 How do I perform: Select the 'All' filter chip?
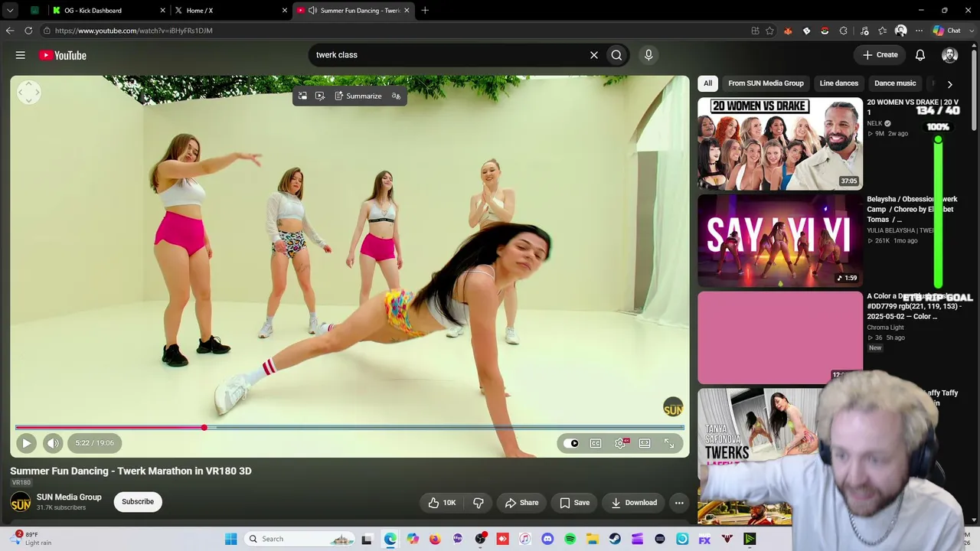708,83
